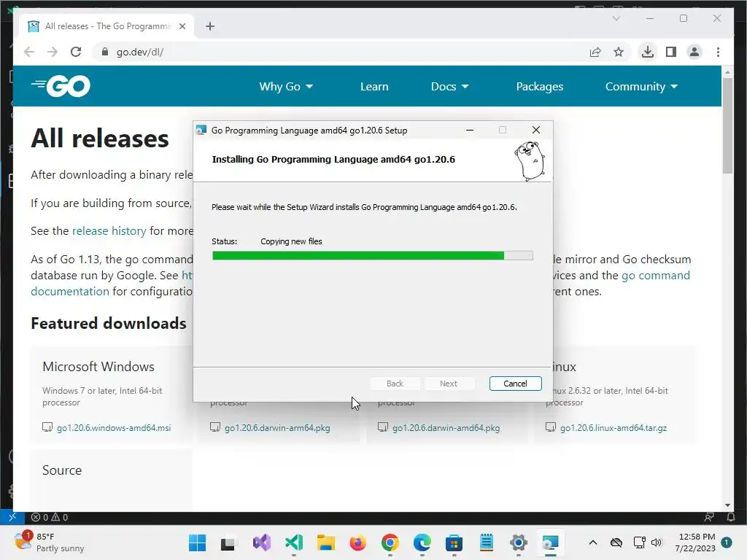Click the Go gopher image in Setup dialog
This screenshot has width=747, height=560.
(x=530, y=161)
